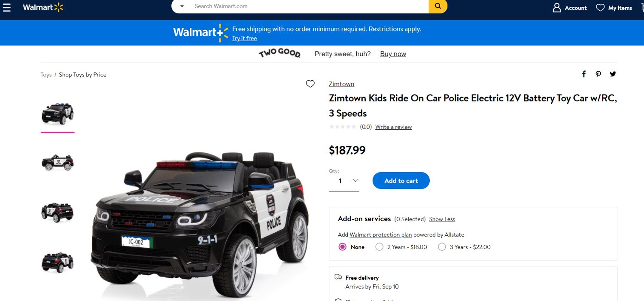Click the yellow search magnifier button
The width and height of the screenshot is (644, 301).
click(438, 6)
